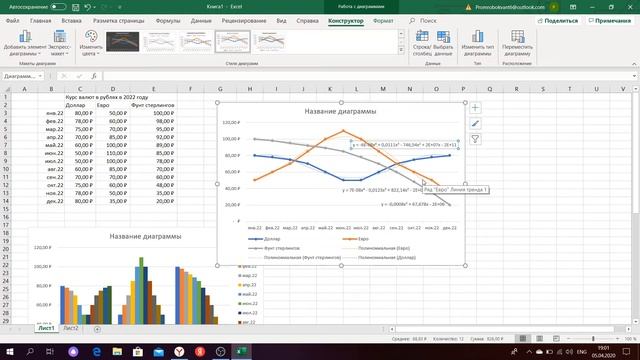
Task: Expand the formula bar
Action: click(x=634, y=76)
